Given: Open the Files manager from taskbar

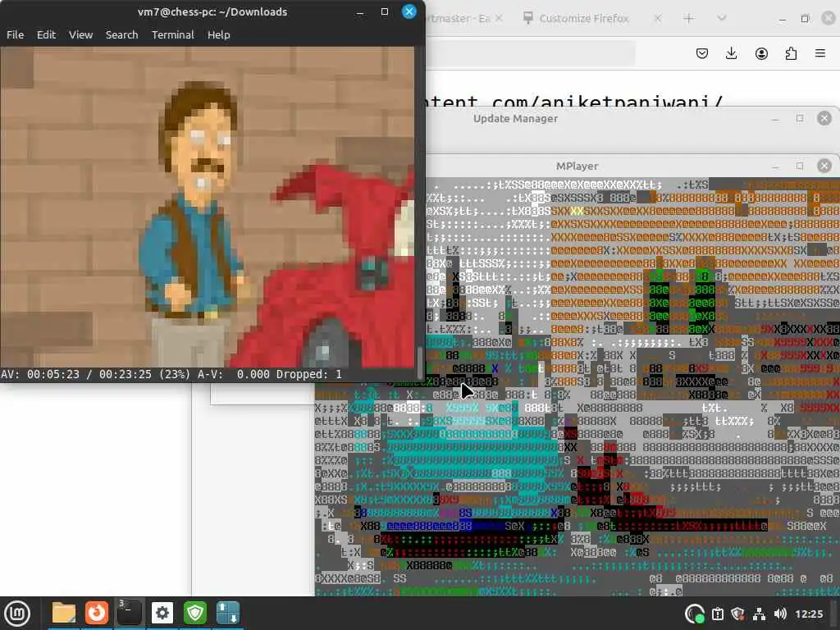Looking at the screenshot, I should click(64, 613).
